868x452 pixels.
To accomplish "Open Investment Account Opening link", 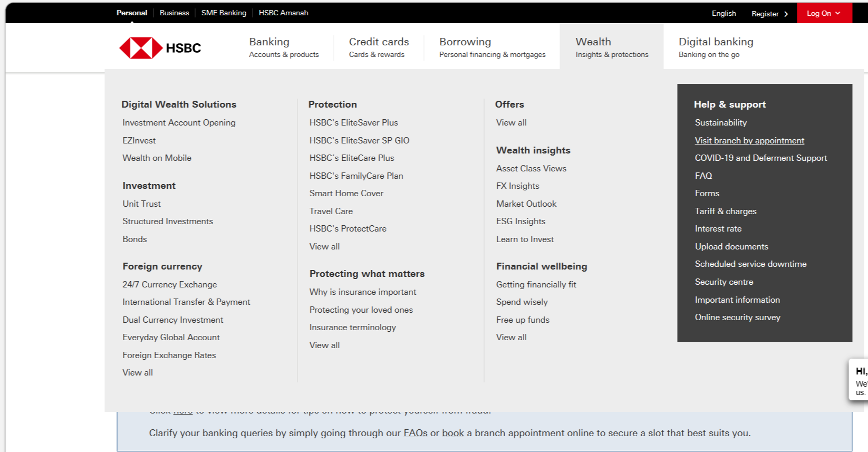I will pos(179,122).
